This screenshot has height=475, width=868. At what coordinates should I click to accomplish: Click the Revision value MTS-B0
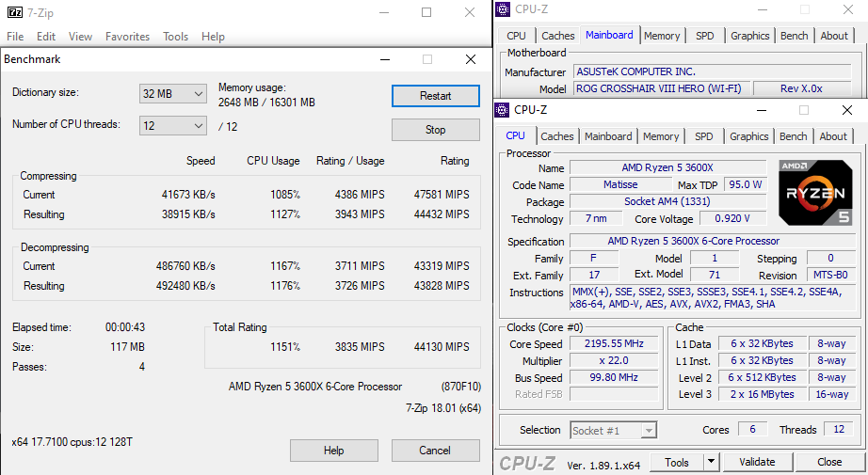click(831, 275)
